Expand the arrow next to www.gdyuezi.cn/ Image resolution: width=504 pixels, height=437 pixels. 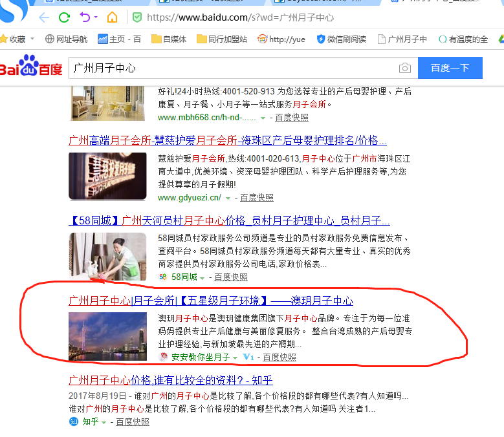228,198
